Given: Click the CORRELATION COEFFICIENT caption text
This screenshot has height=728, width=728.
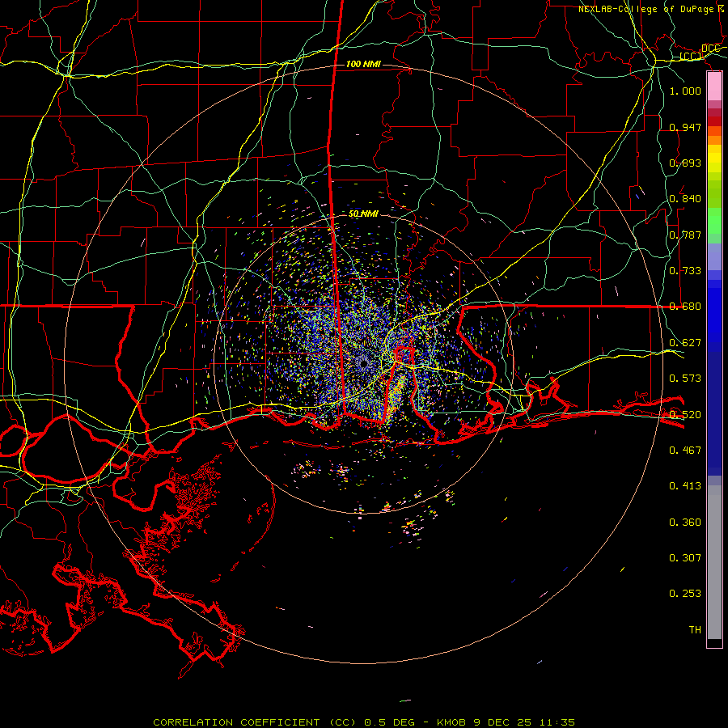Looking at the screenshot, I should tap(236, 722).
